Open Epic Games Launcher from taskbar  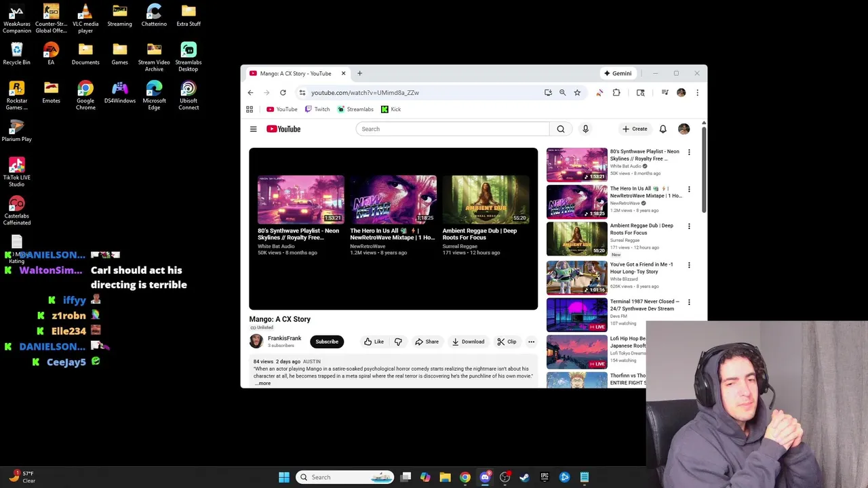(545, 477)
